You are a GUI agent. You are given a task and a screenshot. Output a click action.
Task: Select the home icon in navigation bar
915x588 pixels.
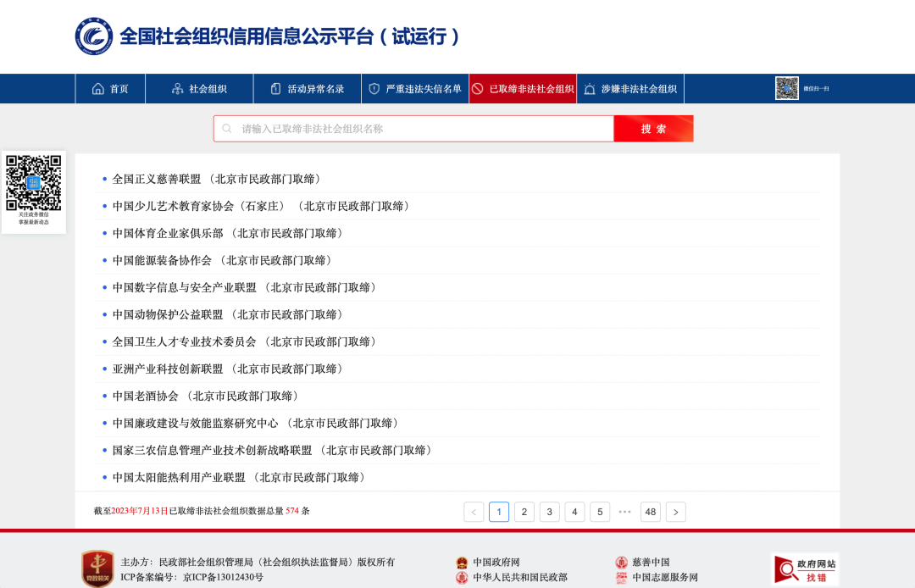pos(98,88)
